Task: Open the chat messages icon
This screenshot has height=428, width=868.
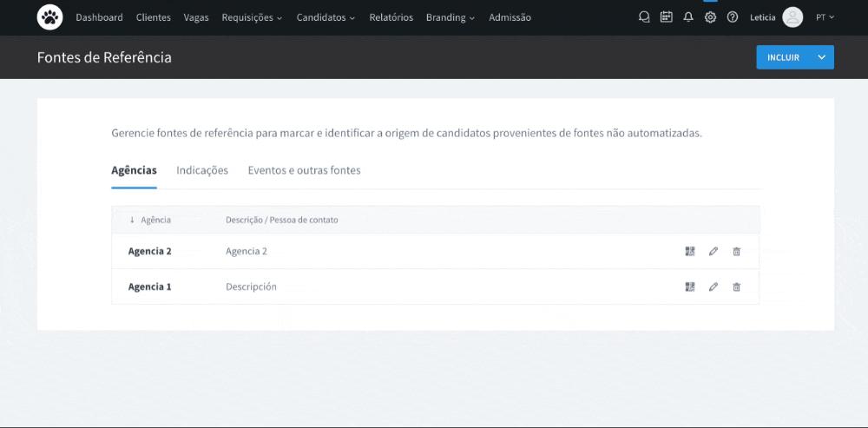Action: click(644, 17)
